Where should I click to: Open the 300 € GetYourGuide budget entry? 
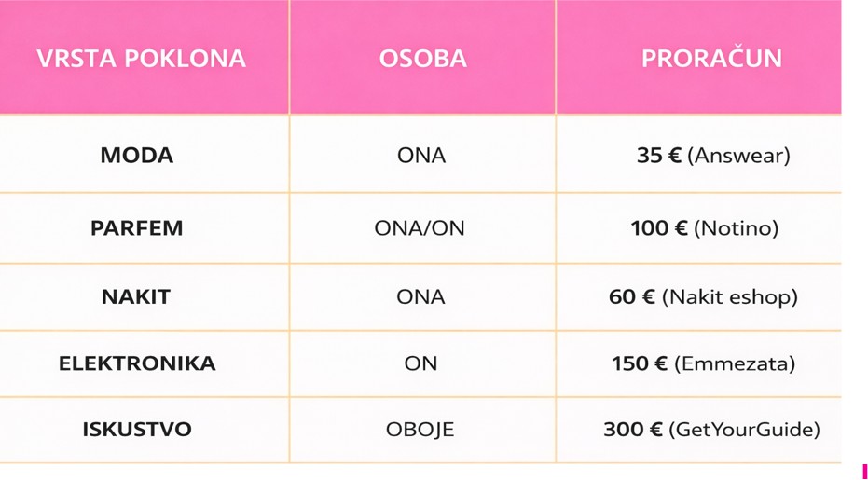tap(711, 429)
